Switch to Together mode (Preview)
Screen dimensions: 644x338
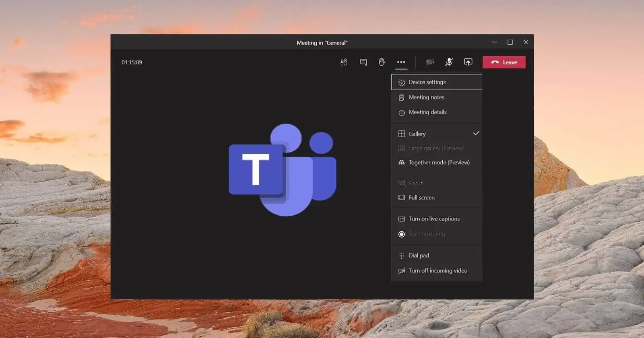[439, 163]
